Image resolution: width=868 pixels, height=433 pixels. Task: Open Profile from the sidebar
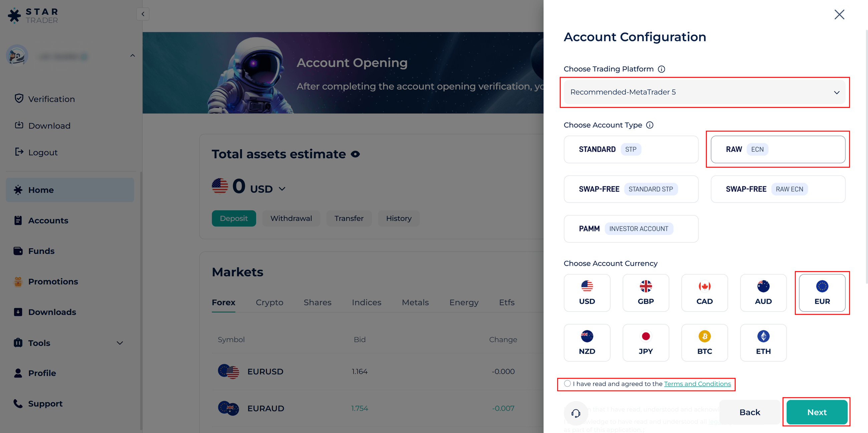pos(42,373)
